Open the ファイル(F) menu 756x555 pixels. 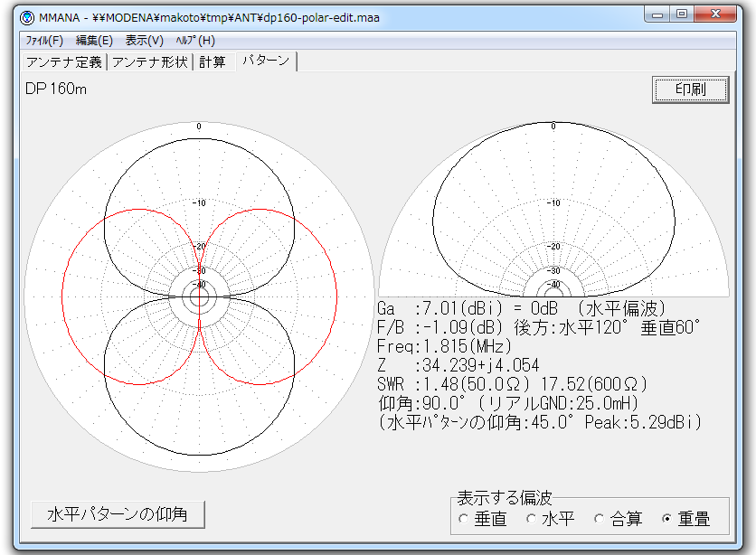coord(44,41)
